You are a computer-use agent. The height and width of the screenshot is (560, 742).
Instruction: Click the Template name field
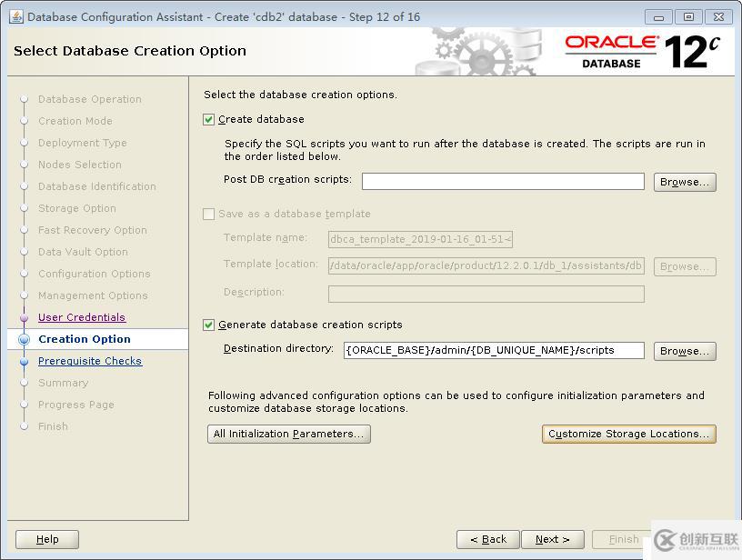click(420, 239)
